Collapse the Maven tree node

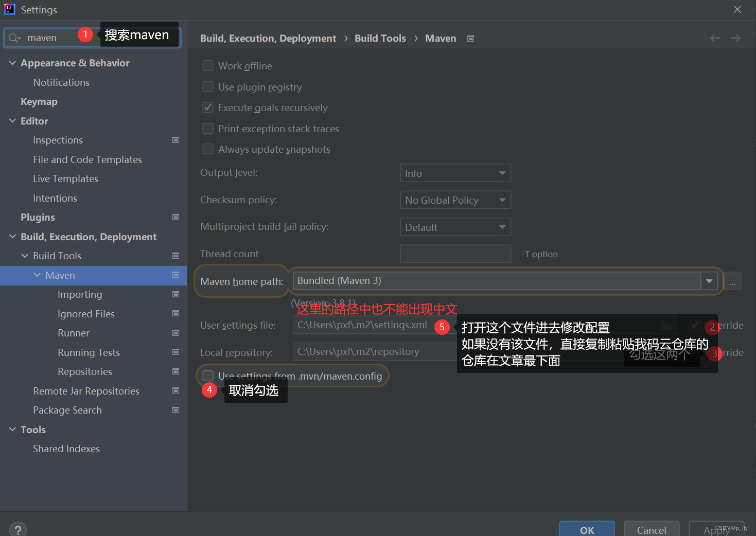pyautogui.click(x=37, y=275)
